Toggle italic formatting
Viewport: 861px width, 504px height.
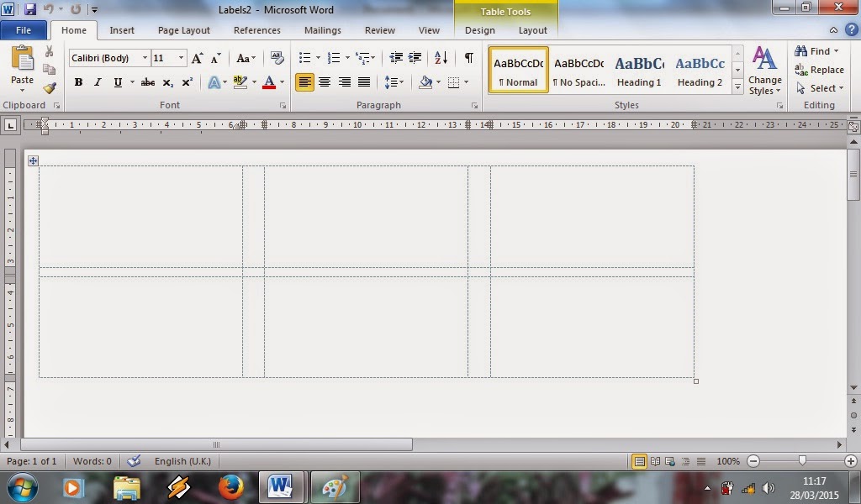pos(98,83)
